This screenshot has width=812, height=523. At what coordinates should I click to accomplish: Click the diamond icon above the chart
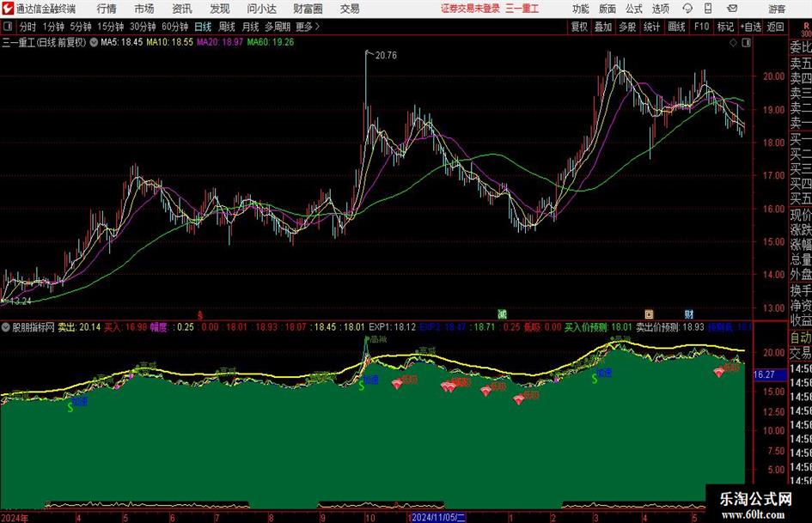click(x=733, y=43)
